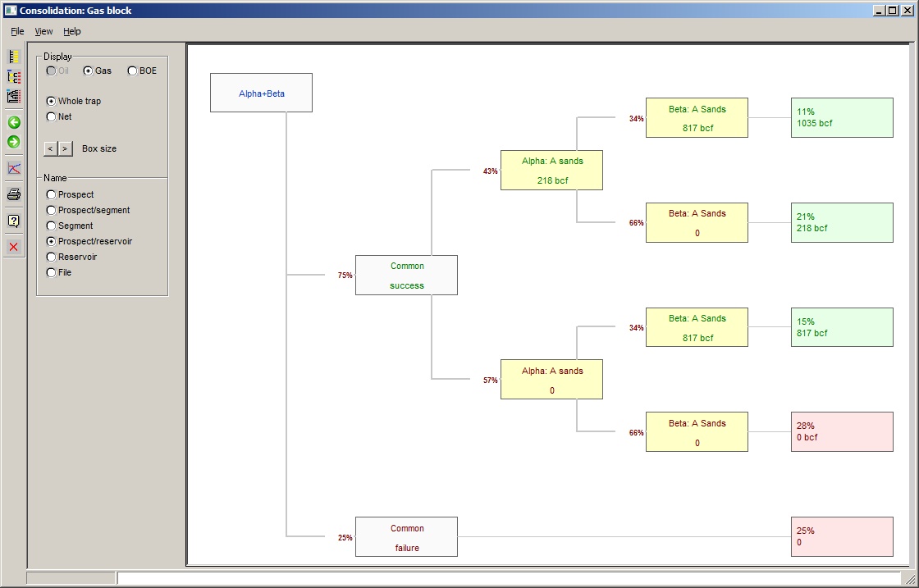The image size is (919, 588).
Task: Click the gray tree diagram toolbar icon
Action: pyautogui.click(x=14, y=96)
